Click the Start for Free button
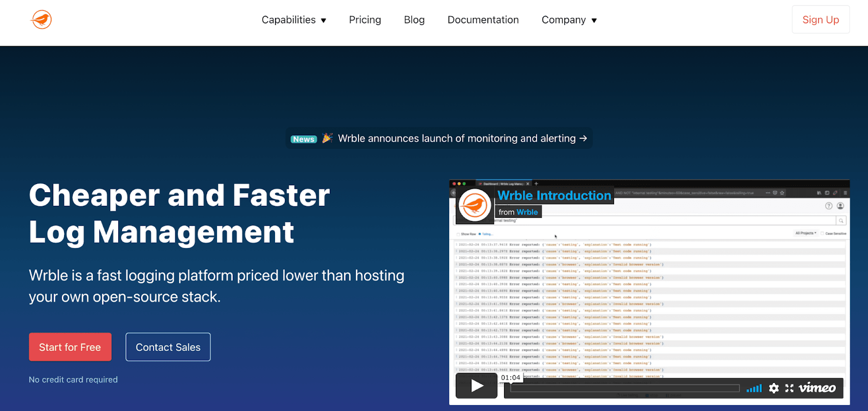 70,347
